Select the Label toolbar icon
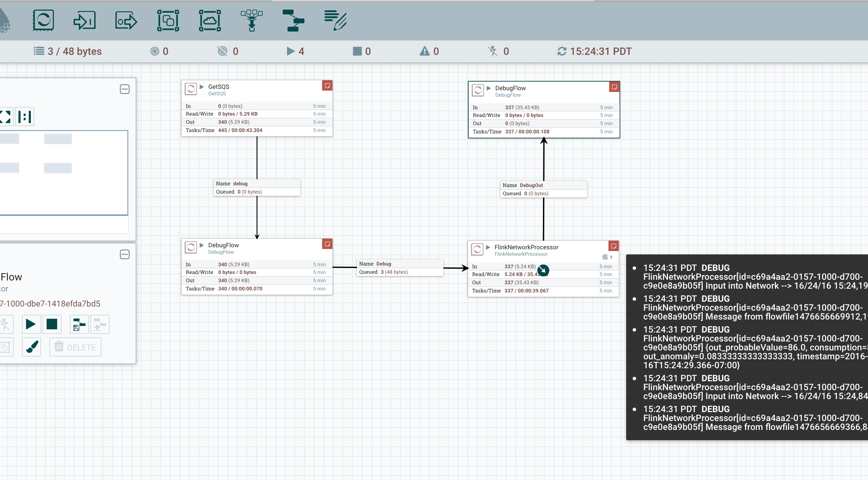 335,20
